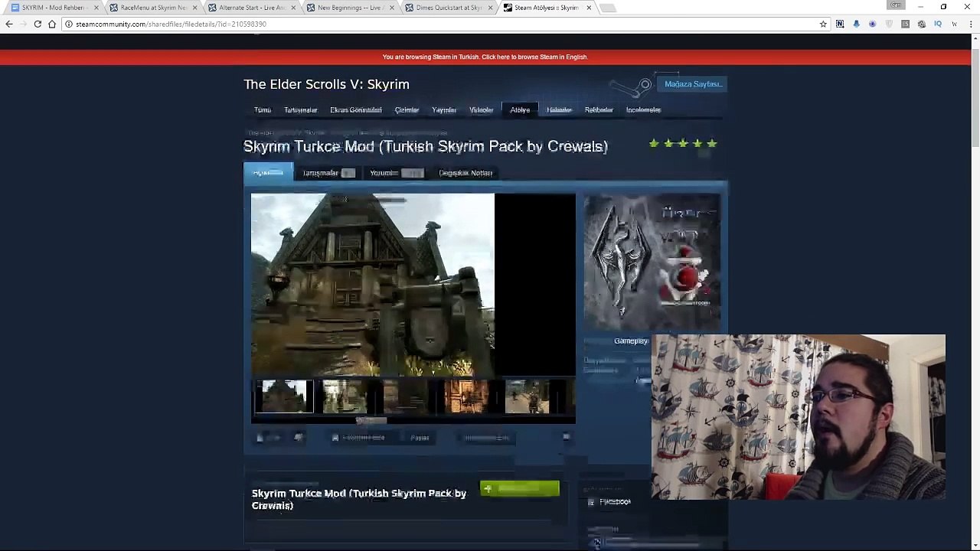The height and width of the screenshot is (551, 980).
Task: Click the Gameplay category tag
Action: 631,341
